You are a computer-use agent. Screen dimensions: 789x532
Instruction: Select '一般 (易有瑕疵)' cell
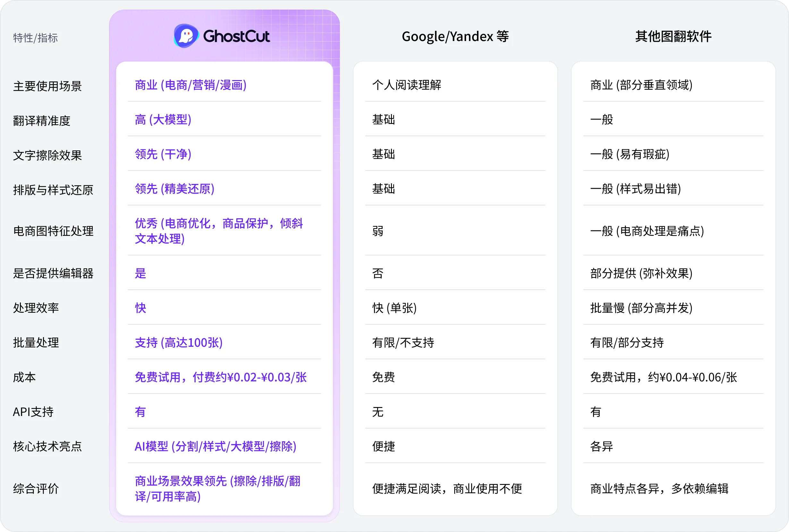click(x=630, y=154)
